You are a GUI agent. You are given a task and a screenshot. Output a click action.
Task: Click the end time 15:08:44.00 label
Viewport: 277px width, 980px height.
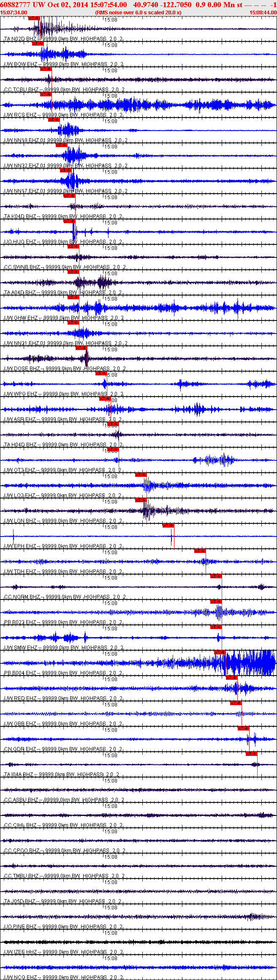coord(263,13)
